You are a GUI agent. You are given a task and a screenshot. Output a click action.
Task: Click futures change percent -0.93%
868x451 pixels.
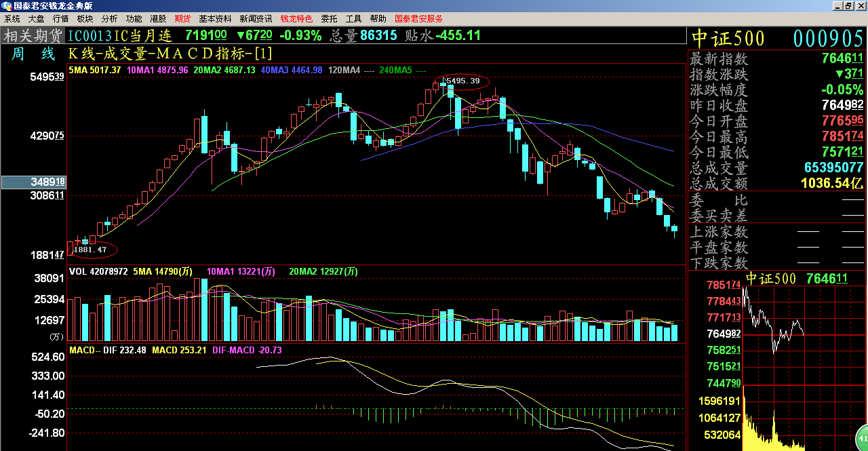[x=300, y=35]
